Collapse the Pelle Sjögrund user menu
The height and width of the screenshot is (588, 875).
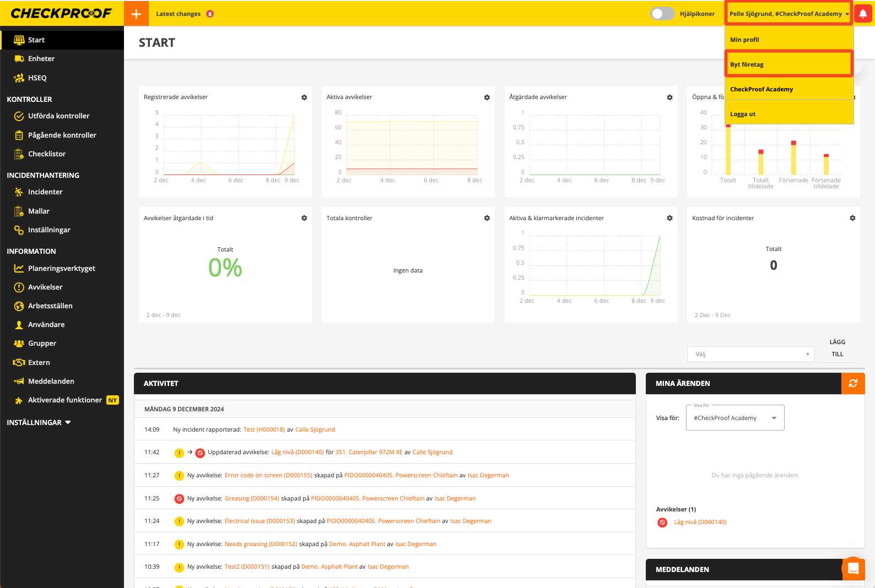pos(788,14)
